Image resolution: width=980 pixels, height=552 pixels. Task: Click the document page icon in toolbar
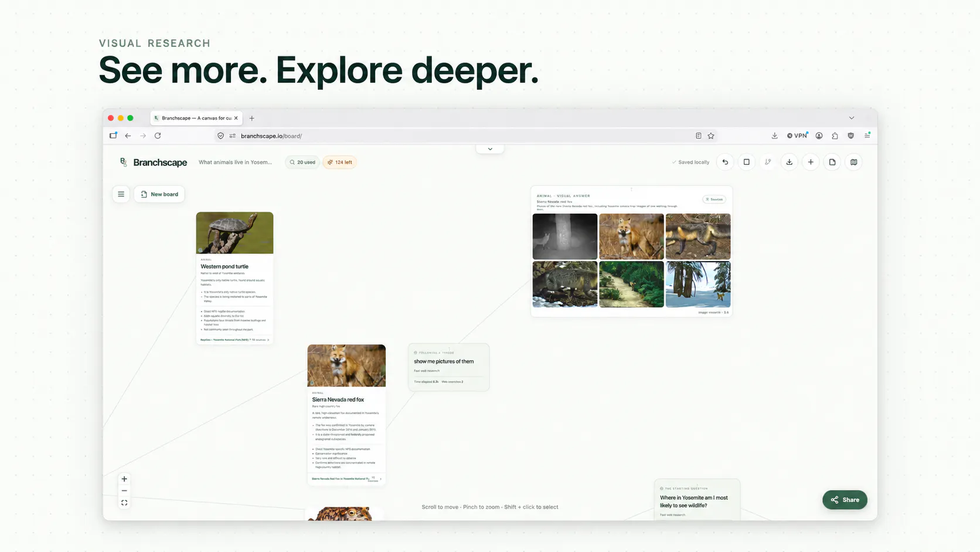832,162
